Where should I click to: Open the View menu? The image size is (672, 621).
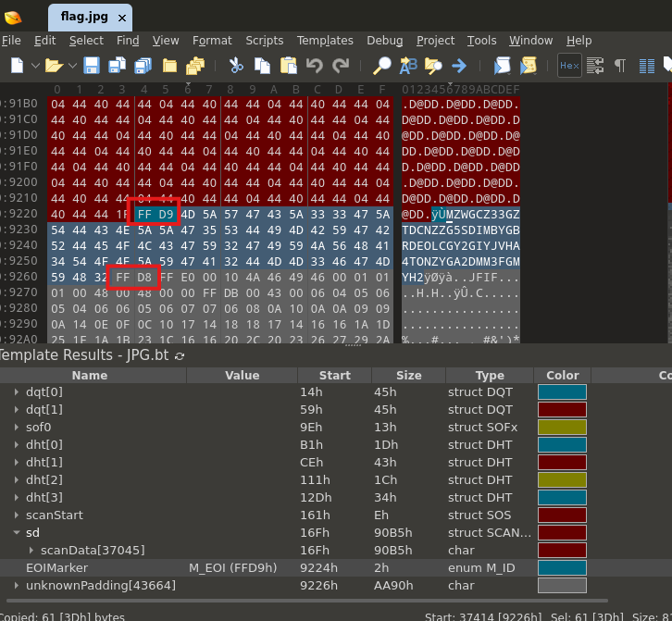(166, 41)
